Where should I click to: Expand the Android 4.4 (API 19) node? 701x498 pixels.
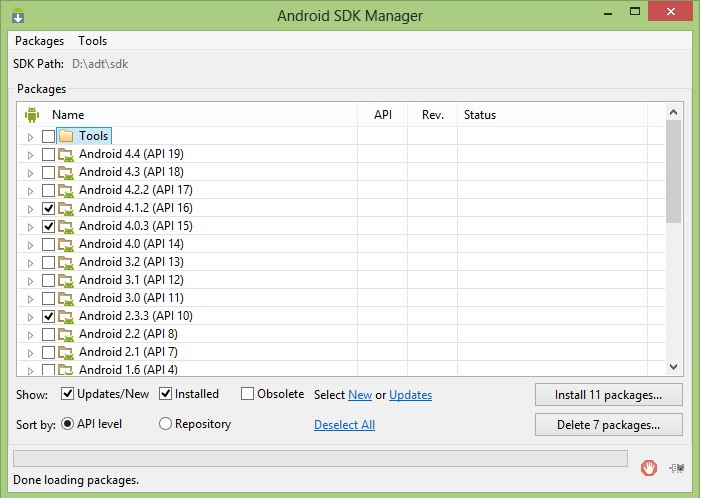[x=30, y=155]
